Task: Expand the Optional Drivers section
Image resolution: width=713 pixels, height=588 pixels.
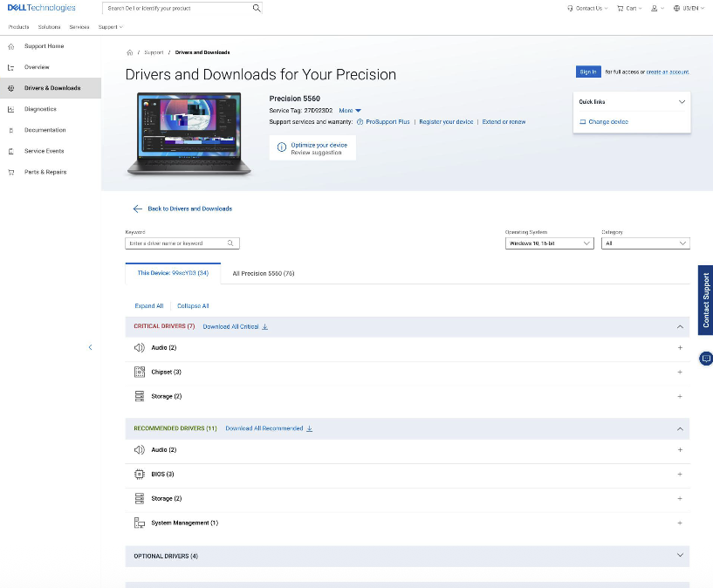Action: pyautogui.click(x=680, y=555)
